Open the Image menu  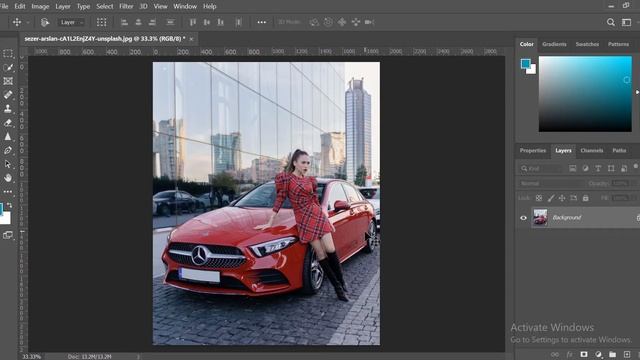click(x=40, y=7)
